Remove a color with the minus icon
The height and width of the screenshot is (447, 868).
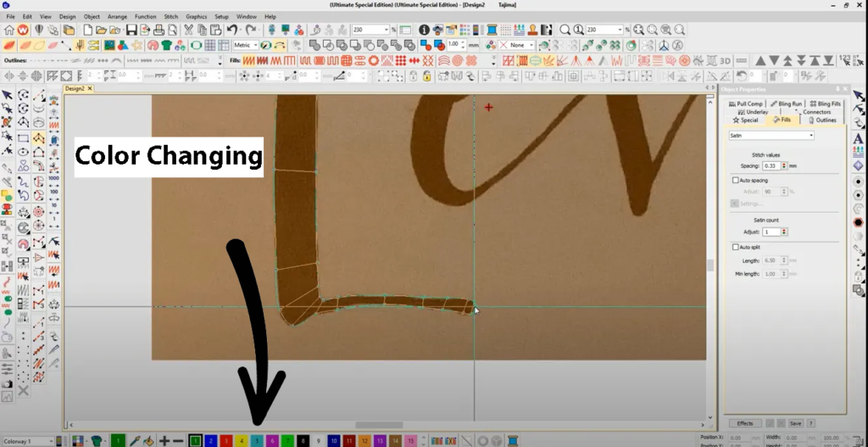[x=178, y=441]
